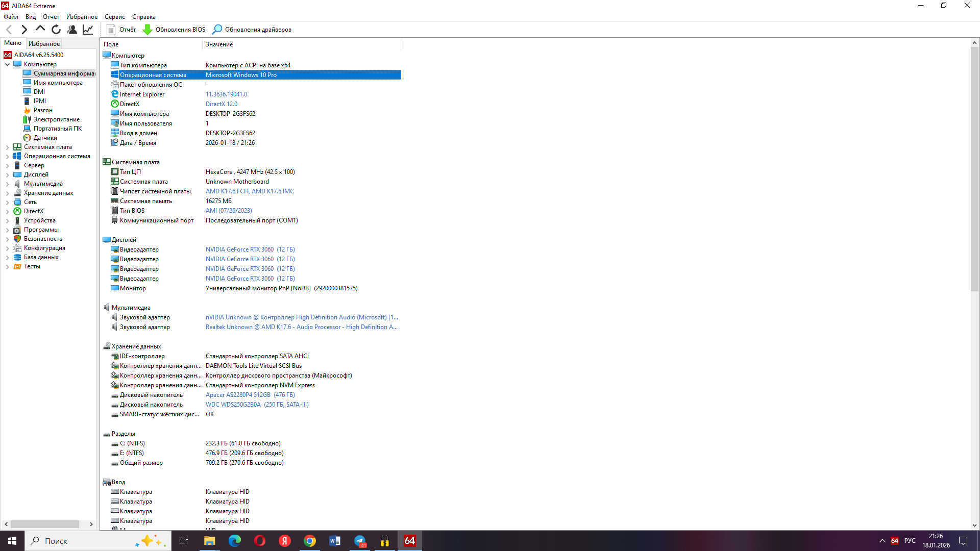Viewport: 980px width, 551px height.
Task: Switch to the Избранное tab
Action: click(44, 44)
